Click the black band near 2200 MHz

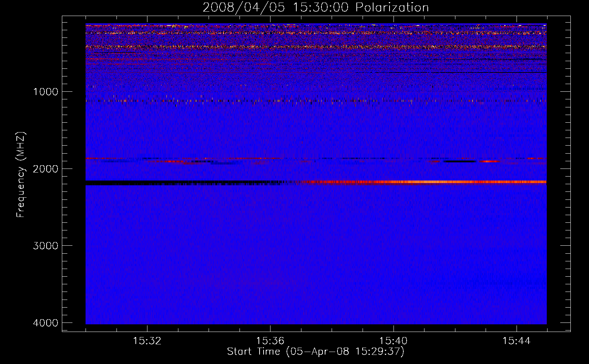coord(175,183)
